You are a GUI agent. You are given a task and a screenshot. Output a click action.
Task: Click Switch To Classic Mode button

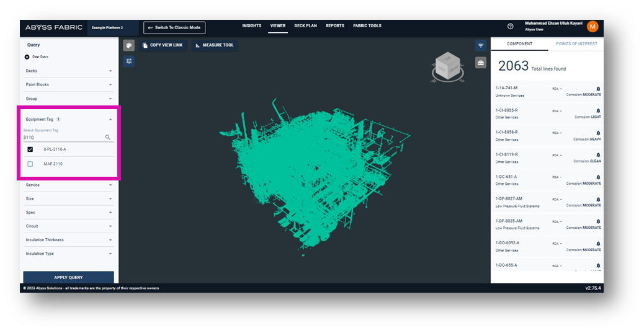click(174, 27)
